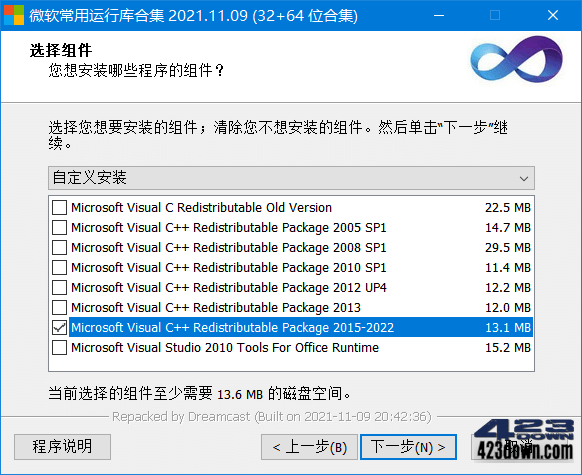Click the text Studio 2010 Tools For Office Runtime
Image resolution: width=582 pixels, height=475 pixels.
click(x=272, y=348)
